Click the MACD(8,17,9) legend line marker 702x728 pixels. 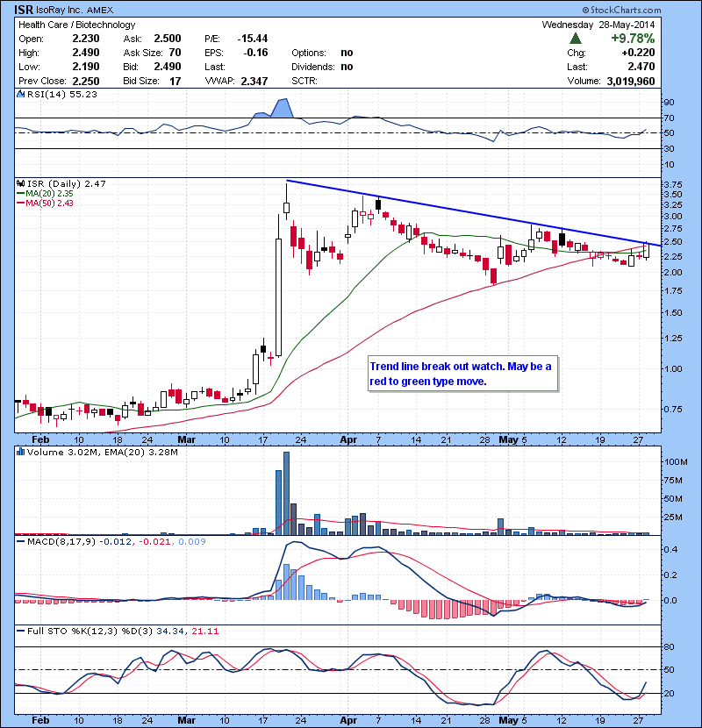click(x=20, y=542)
